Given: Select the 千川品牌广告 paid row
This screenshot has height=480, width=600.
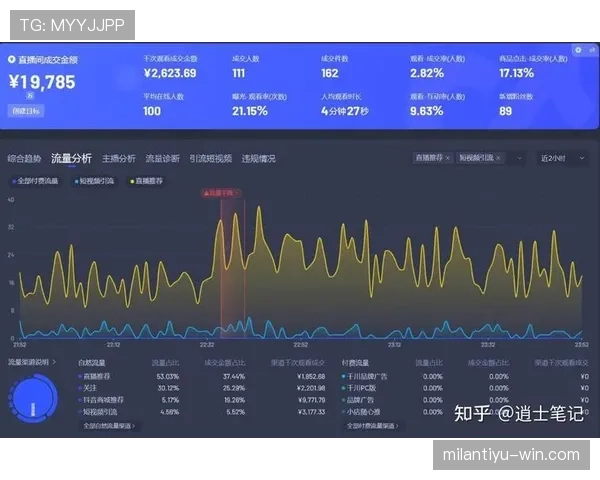Looking at the screenshot, I should pos(465,377).
